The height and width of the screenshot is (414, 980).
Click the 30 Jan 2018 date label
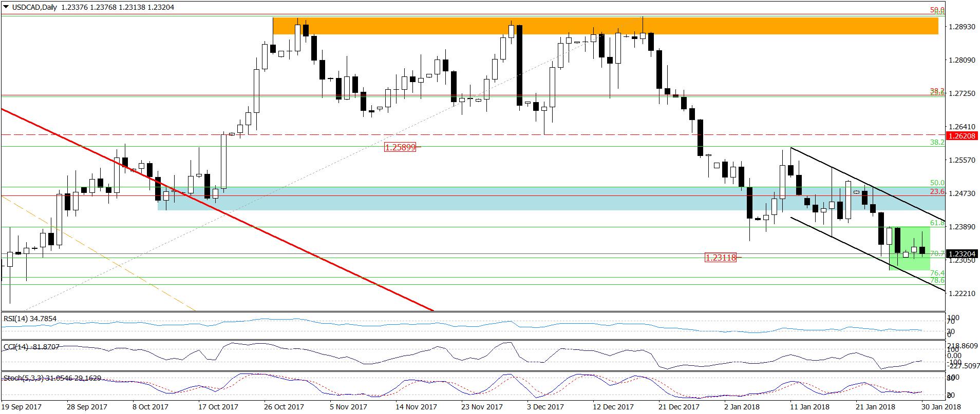941,407
